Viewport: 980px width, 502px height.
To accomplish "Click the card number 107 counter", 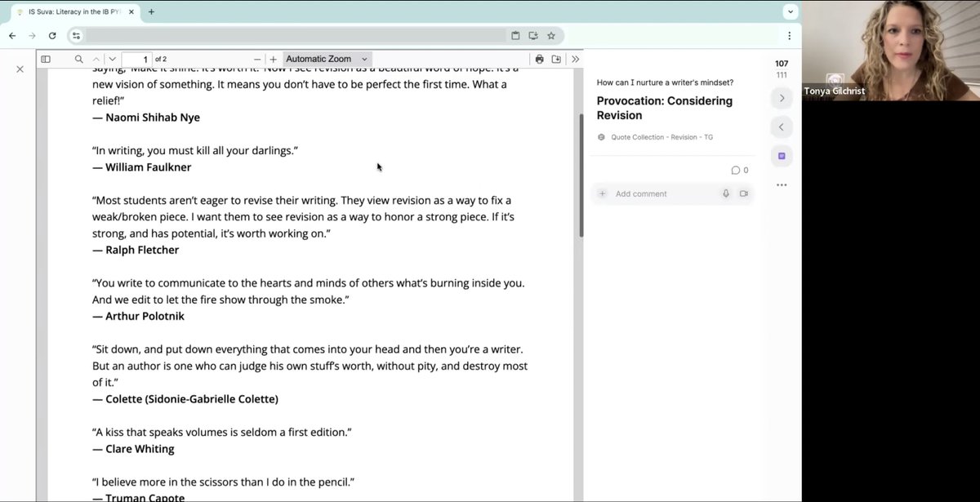I will 782,64.
